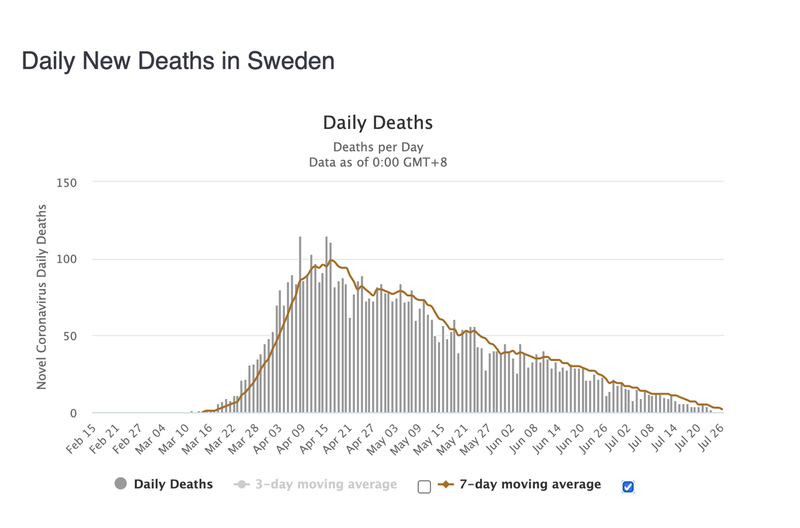
Task: Click the gray circle Daily Deaths legend icon
Action: pyautogui.click(x=120, y=484)
